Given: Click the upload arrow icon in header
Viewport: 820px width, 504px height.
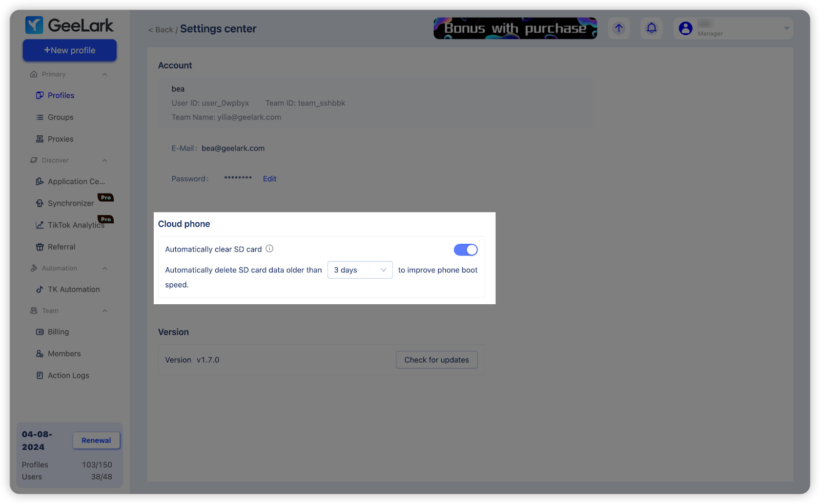Looking at the screenshot, I should (619, 28).
